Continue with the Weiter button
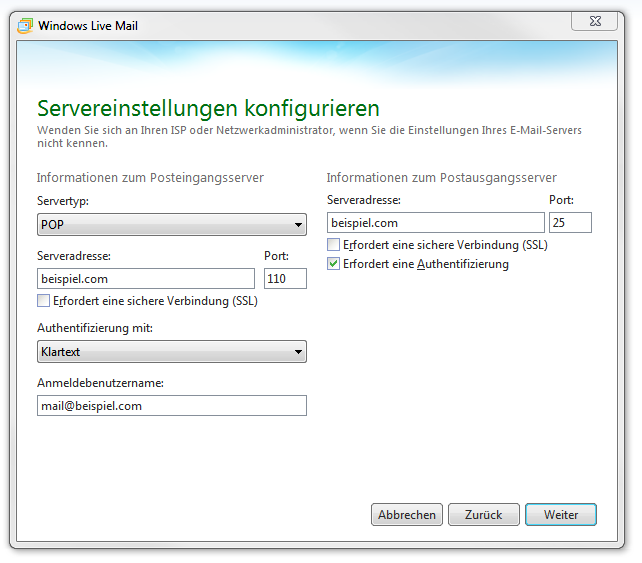Viewport: 642px width, 563px height. 561,515
